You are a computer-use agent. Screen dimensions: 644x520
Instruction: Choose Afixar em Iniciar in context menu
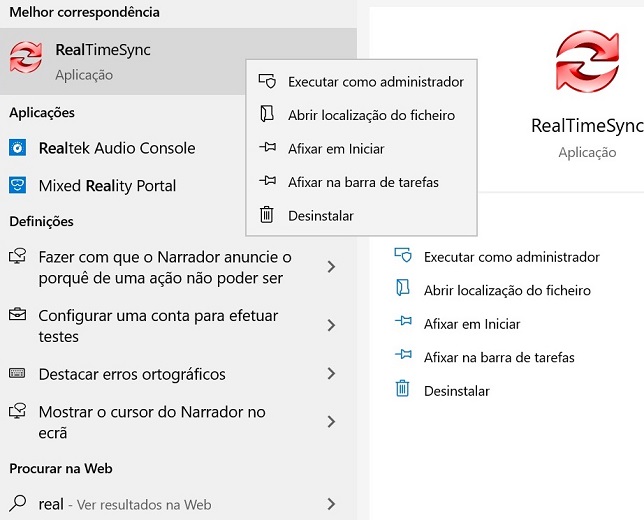(x=361, y=149)
